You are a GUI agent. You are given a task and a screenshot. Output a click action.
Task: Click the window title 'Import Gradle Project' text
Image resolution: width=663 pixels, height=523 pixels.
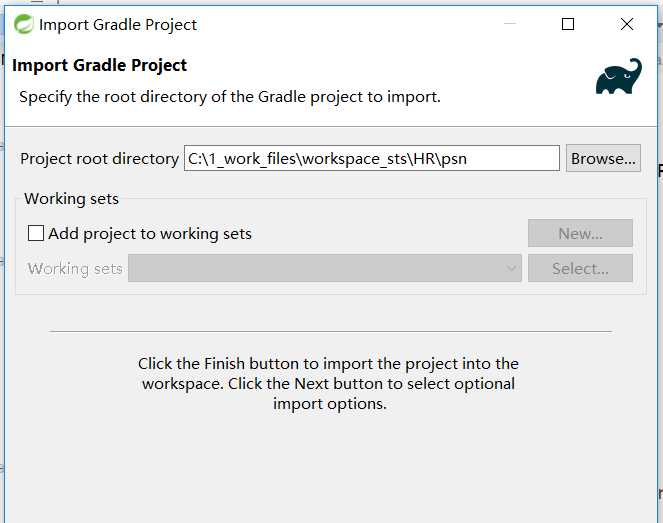[118, 25]
